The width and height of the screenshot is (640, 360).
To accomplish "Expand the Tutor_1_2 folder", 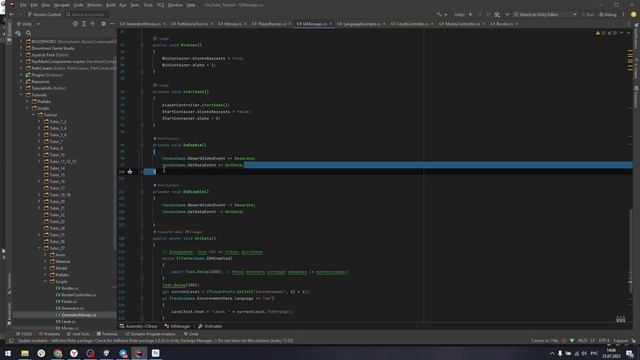I will click(x=40, y=122).
